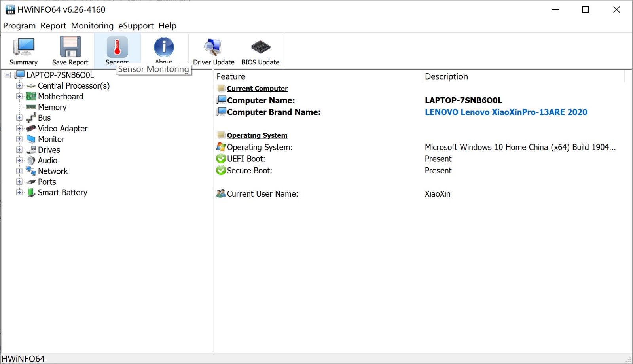
Task: Open the Help menu
Action: pos(167,26)
